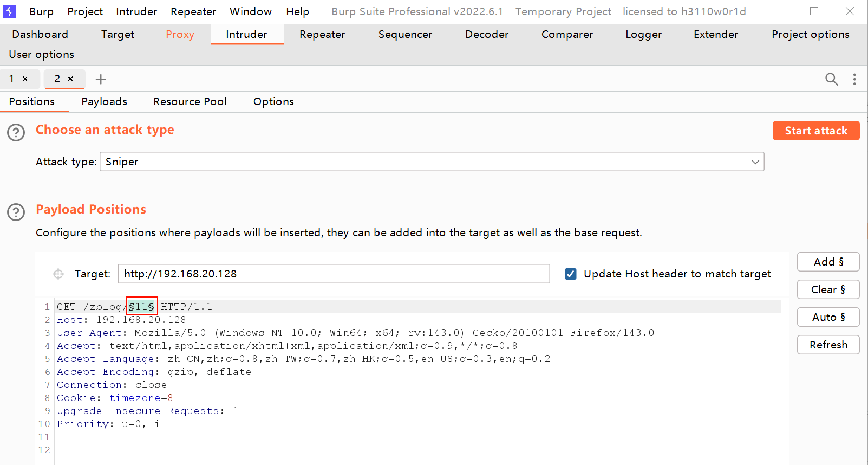868x465 pixels.
Task: Switch to the Logger tab
Action: coord(643,34)
